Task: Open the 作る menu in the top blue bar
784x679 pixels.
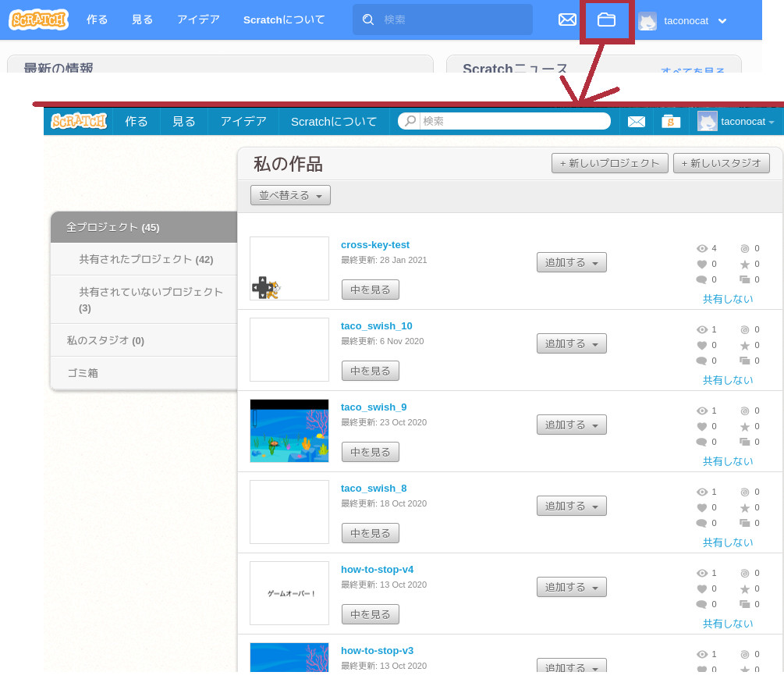Action: click(97, 20)
